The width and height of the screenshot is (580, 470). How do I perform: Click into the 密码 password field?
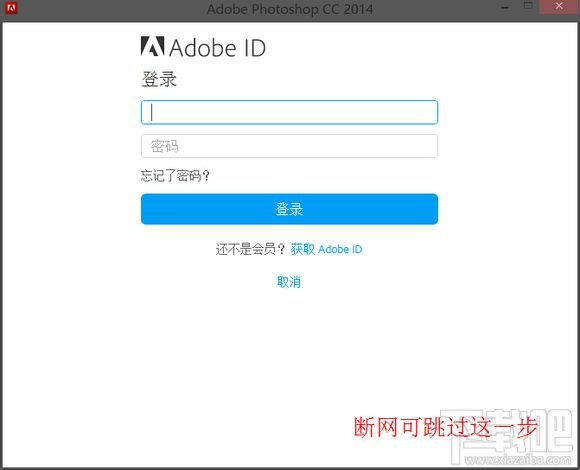289,146
